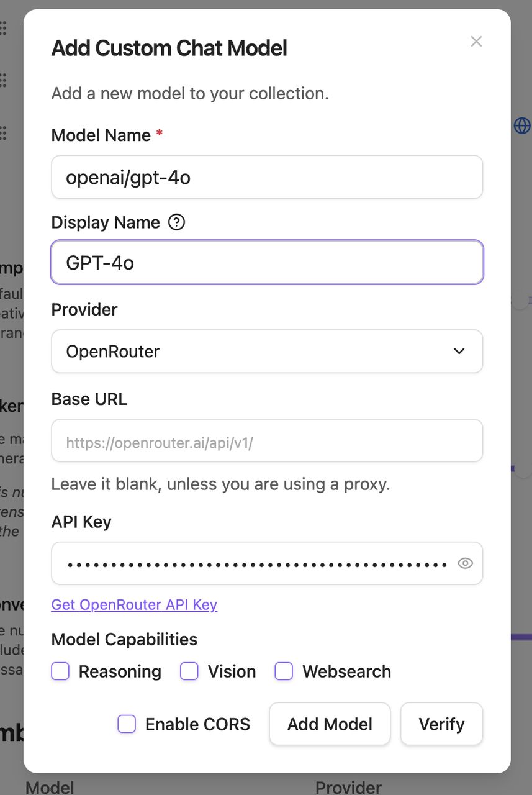Open the Get OpenRouter API Key link
The width and height of the screenshot is (532, 795).
(134, 605)
